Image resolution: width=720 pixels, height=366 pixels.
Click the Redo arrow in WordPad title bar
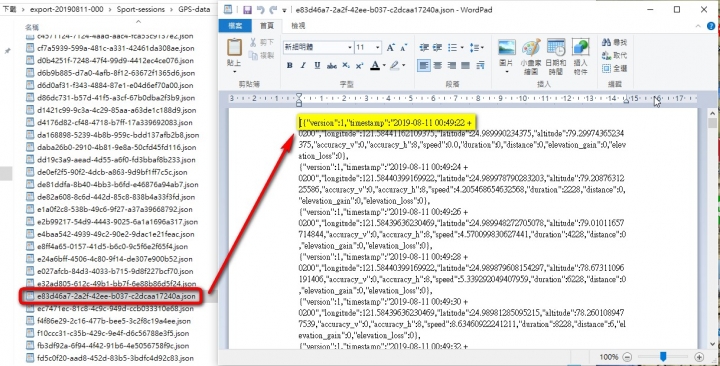pyautogui.click(x=273, y=10)
